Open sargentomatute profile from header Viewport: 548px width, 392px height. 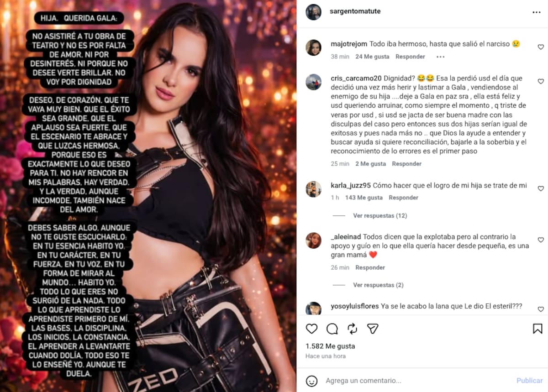[x=355, y=11]
